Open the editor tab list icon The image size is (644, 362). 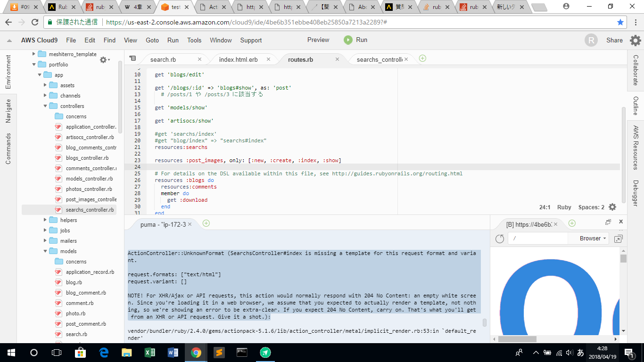[132, 58]
